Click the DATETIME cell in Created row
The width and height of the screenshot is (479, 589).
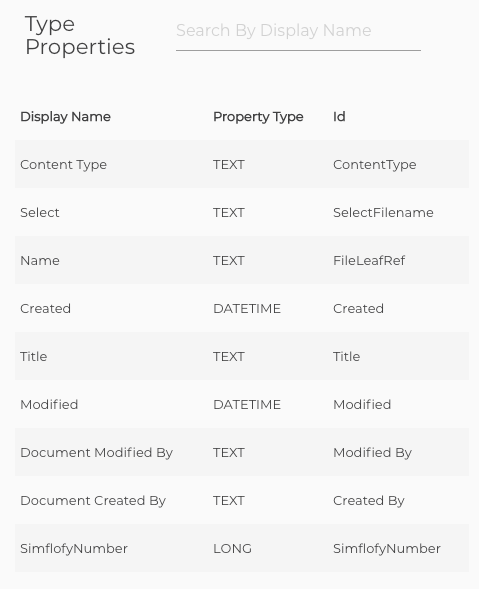[247, 308]
